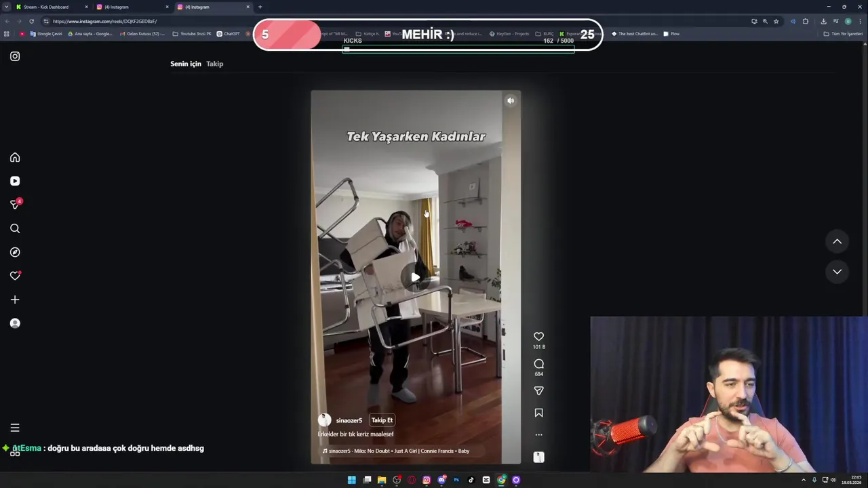Switch to Takip tab

pyautogui.click(x=214, y=64)
